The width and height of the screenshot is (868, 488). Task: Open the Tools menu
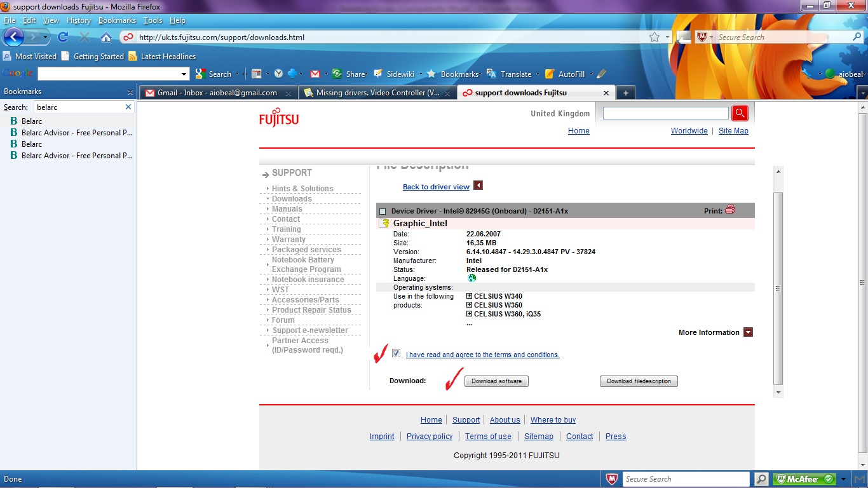click(153, 20)
